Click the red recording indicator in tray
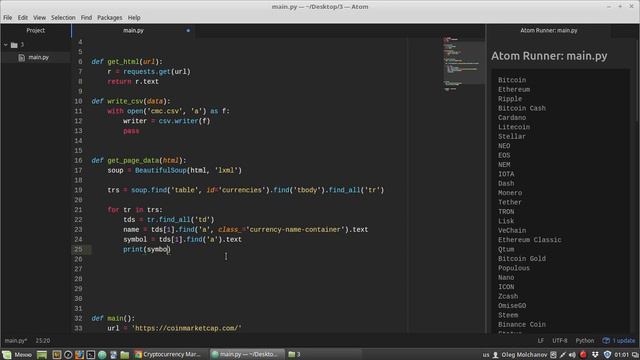This screenshot has height=360, width=640. (x=583, y=355)
